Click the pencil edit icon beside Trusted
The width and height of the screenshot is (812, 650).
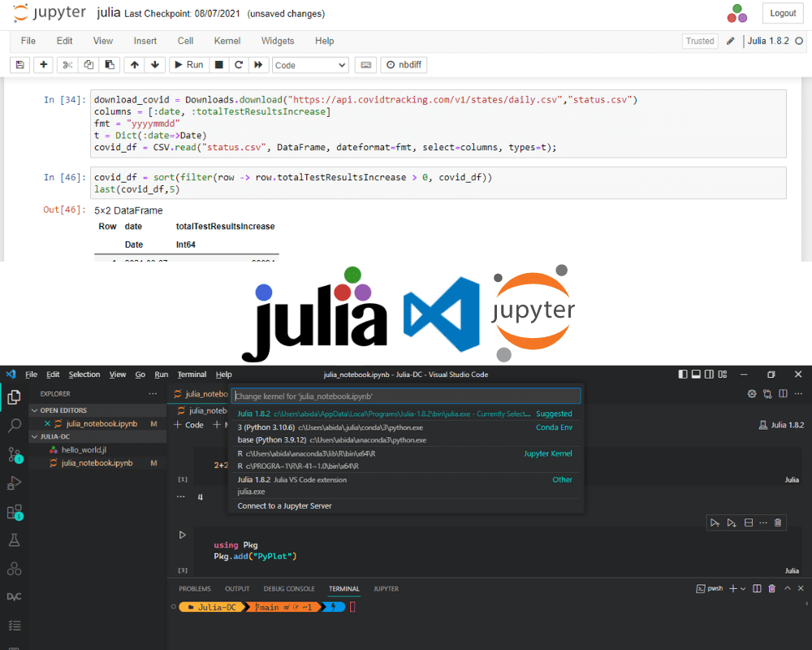point(730,41)
